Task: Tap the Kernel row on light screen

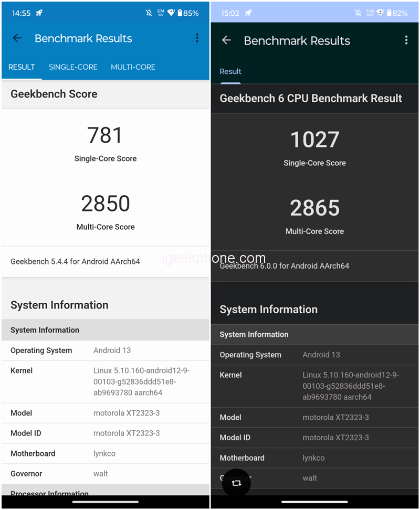Action: tap(105, 381)
